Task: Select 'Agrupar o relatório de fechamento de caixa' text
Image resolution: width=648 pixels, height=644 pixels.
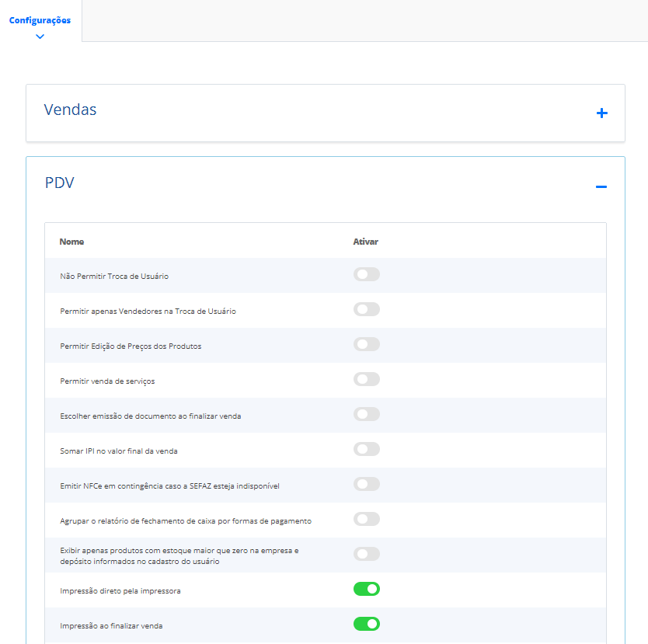Action: click(186, 521)
